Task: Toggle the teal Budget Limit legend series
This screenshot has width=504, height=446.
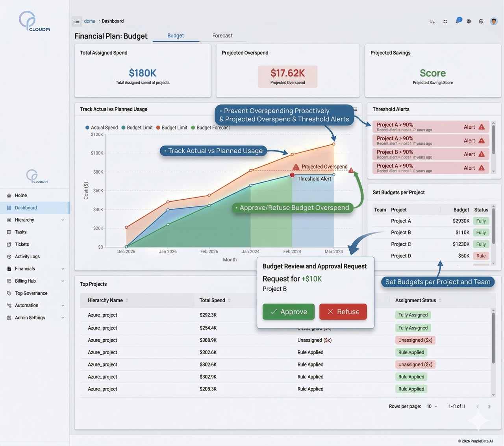Action: (x=137, y=128)
